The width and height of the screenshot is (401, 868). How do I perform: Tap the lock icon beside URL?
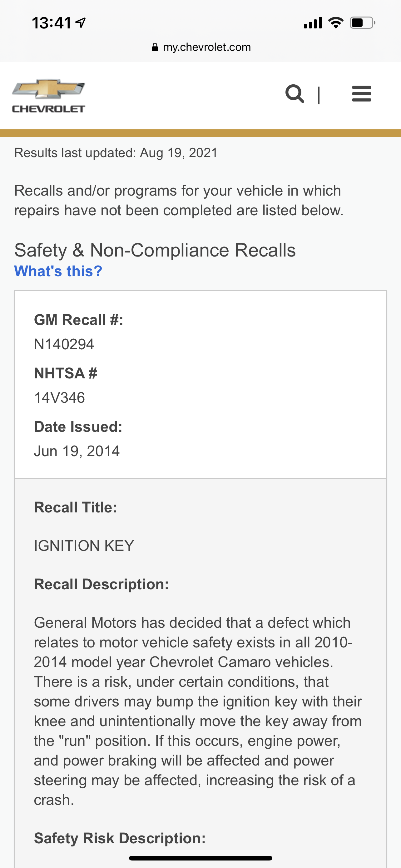tap(155, 47)
